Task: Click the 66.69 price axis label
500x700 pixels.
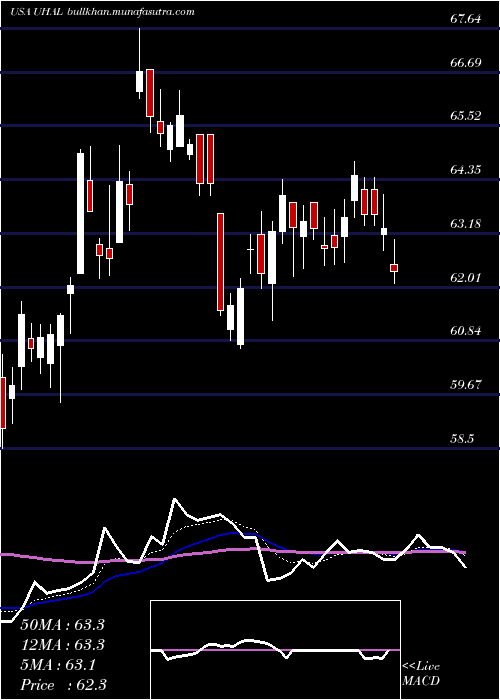Action: coord(467,62)
